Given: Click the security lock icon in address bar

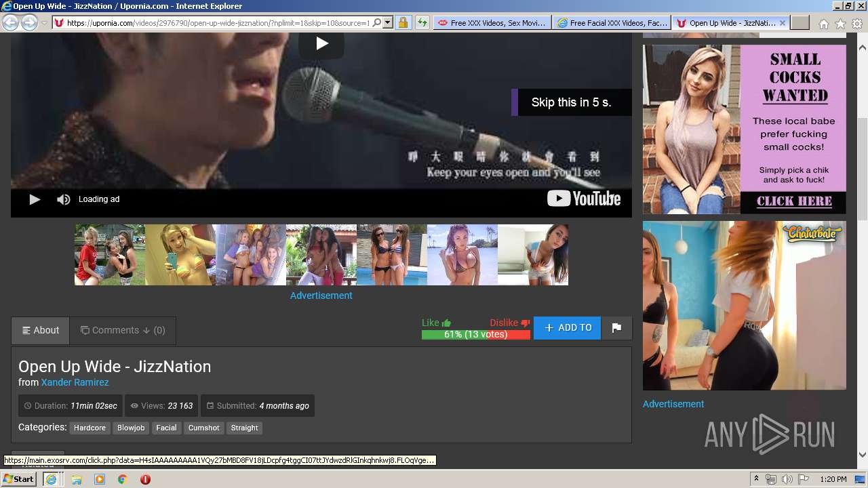Looking at the screenshot, I should click(x=403, y=22).
